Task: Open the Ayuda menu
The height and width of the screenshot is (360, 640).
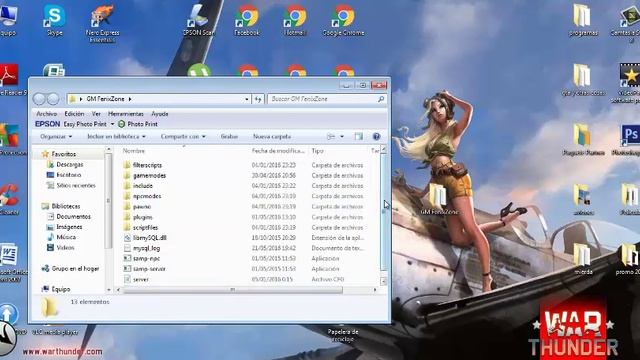Action: click(160, 113)
